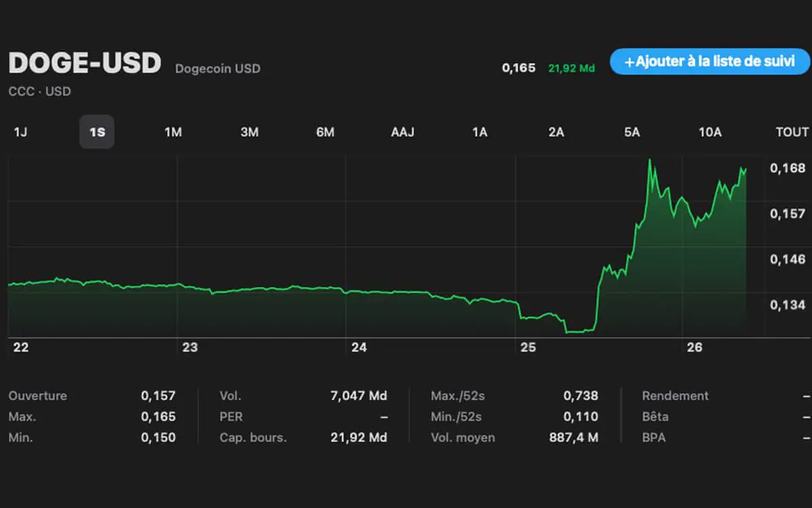The height and width of the screenshot is (508, 812).
Task: Click the 'Vol. moyen' label
Action: pos(463,438)
